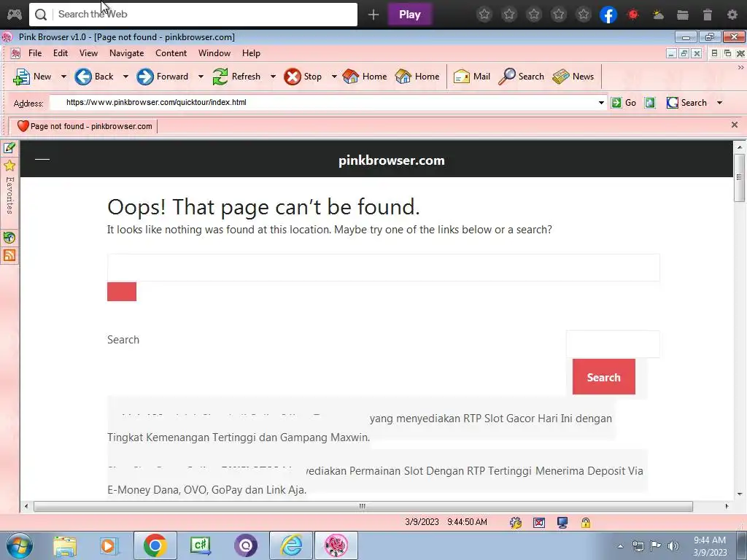The height and width of the screenshot is (560, 747).
Task: Close the tab with the X at right
Action: click(734, 125)
